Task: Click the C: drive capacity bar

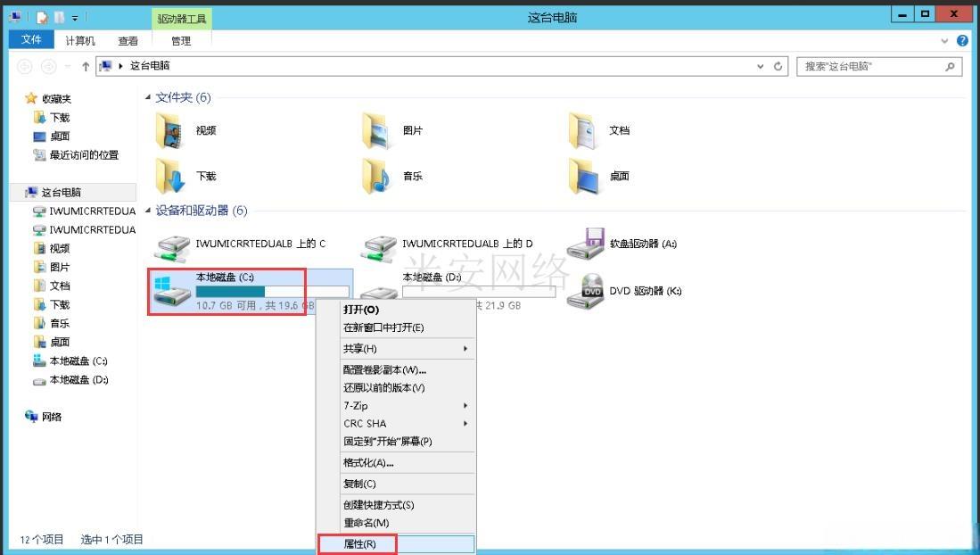Action: pos(273,292)
